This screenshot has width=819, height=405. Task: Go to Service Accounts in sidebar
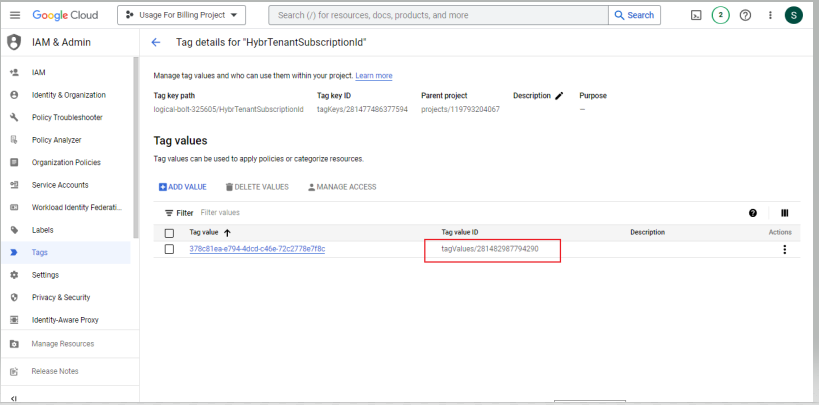point(60,185)
